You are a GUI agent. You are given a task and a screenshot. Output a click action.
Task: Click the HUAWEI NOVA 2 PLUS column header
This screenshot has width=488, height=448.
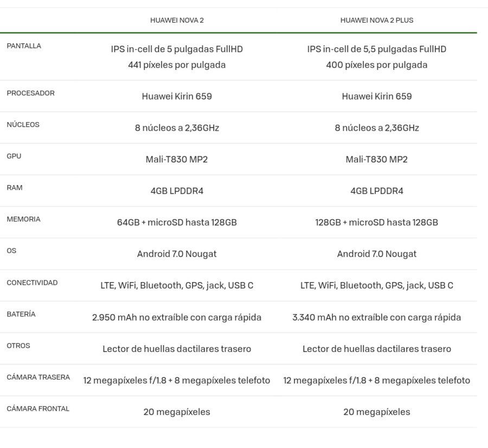377,20
